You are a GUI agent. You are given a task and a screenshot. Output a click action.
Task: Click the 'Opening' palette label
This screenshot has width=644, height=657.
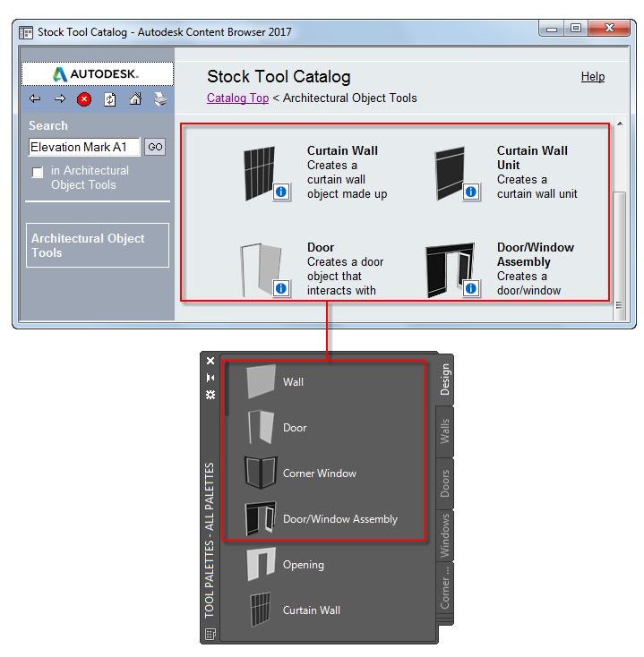[304, 565]
